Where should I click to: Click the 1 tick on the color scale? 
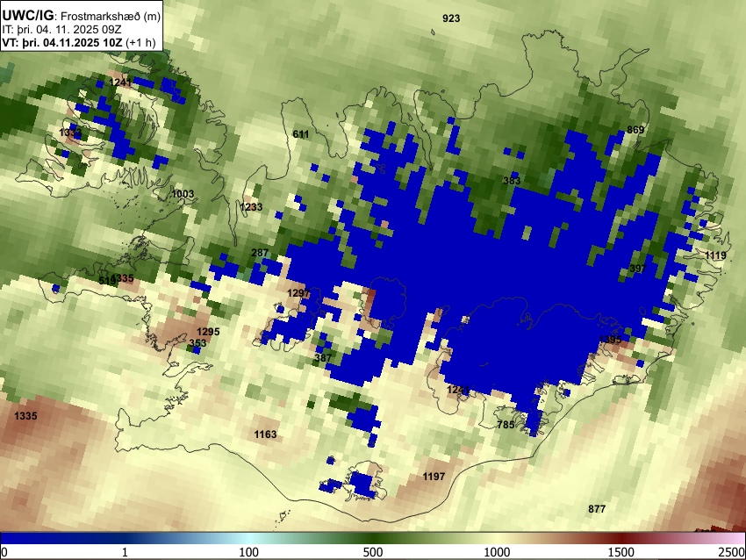[x=125, y=552]
